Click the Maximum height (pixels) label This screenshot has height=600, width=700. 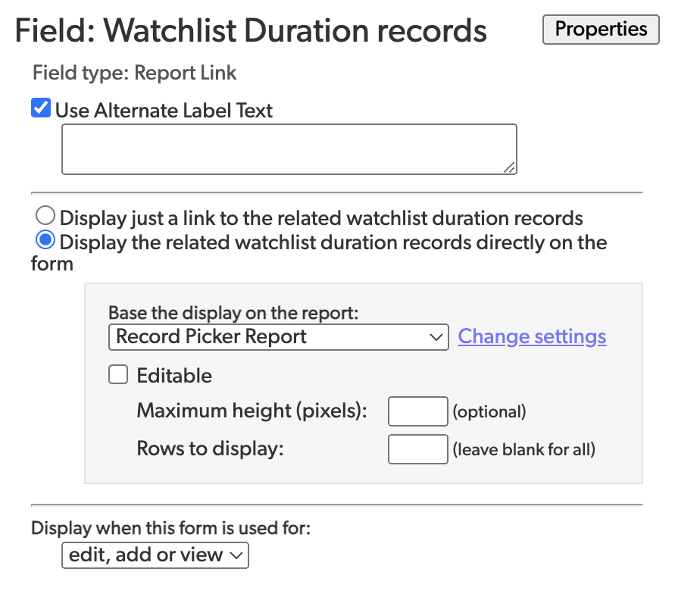(252, 411)
